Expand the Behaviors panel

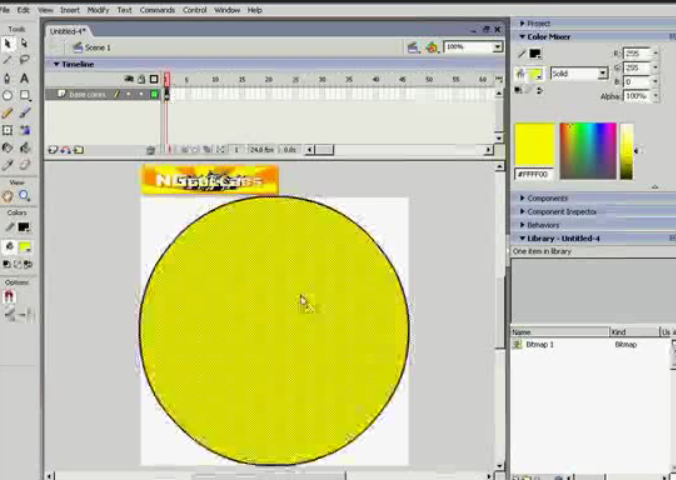click(x=543, y=225)
